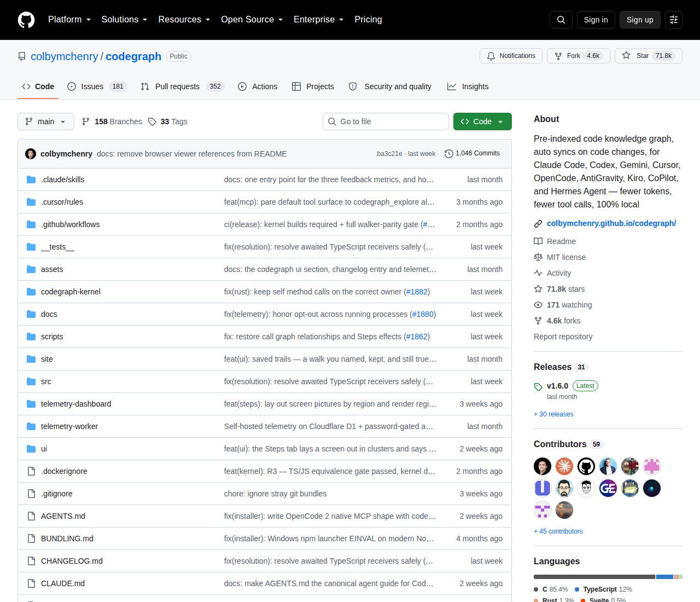Click the first contributor avatar thumbnail
Image resolution: width=700 pixels, height=602 pixels.
point(542,466)
